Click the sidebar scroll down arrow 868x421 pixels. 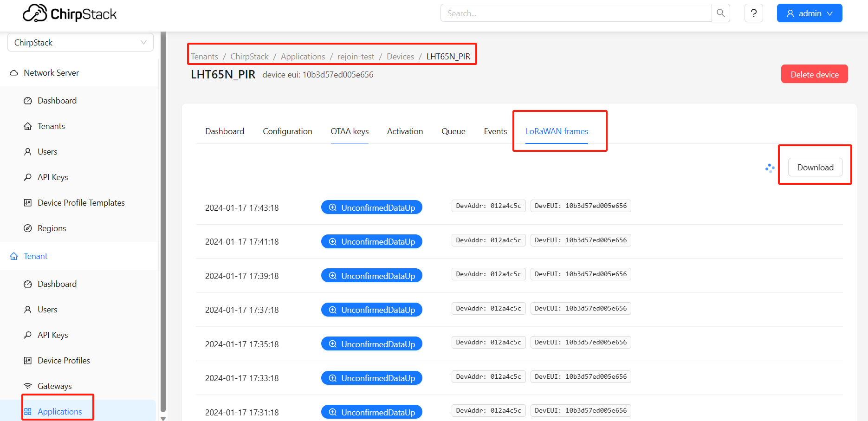coord(163,418)
